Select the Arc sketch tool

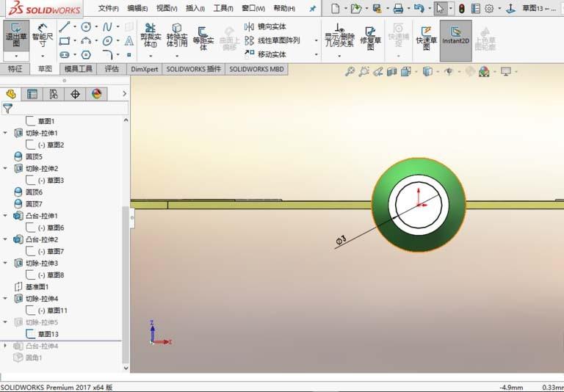click(x=86, y=40)
